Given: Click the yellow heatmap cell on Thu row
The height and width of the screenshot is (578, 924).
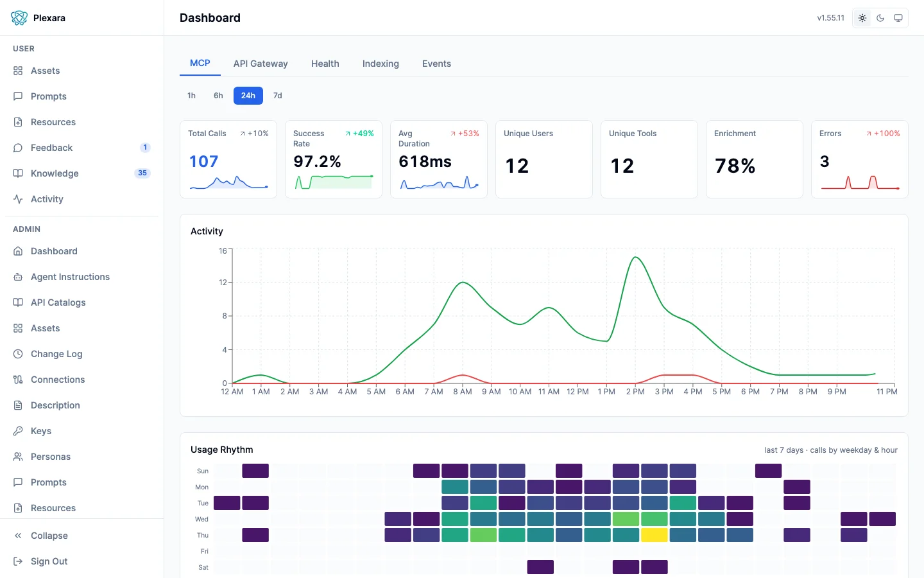Looking at the screenshot, I should [654, 535].
